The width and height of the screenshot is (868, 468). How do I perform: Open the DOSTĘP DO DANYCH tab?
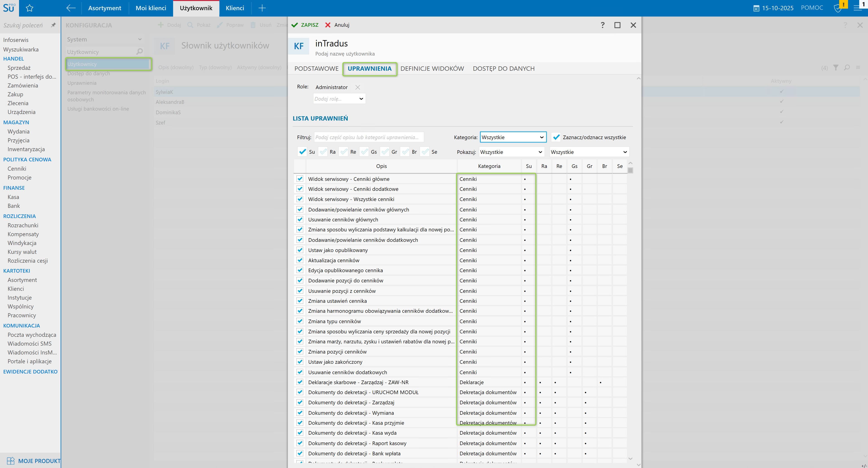[x=503, y=68]
